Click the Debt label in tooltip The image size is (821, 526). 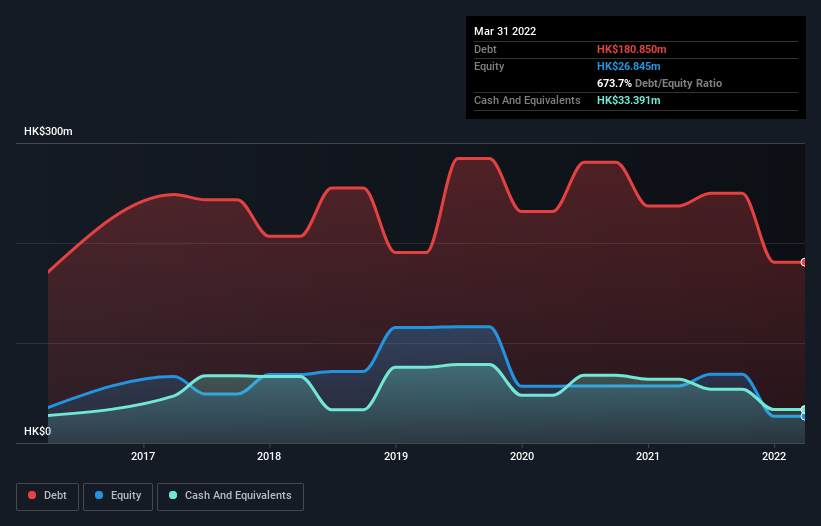(x=485, y=49)
